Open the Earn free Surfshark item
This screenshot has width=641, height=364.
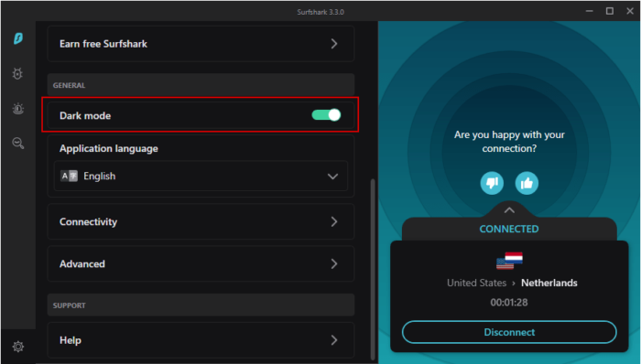click(201, 44)
